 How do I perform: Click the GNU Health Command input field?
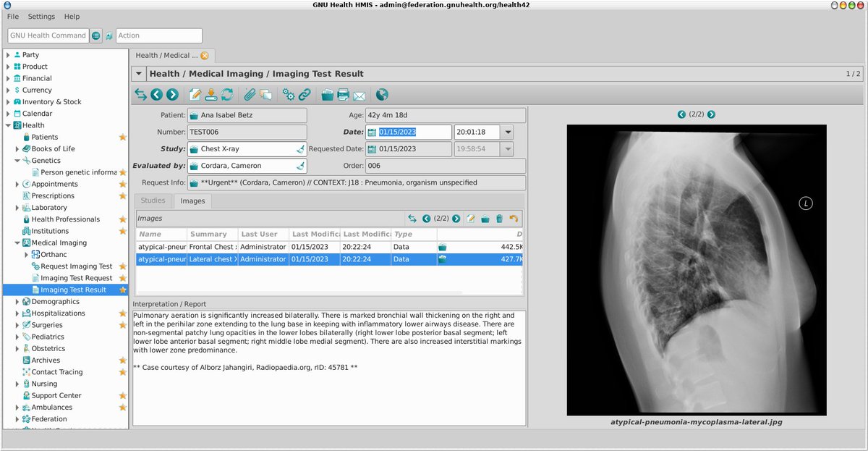[48, 35]
